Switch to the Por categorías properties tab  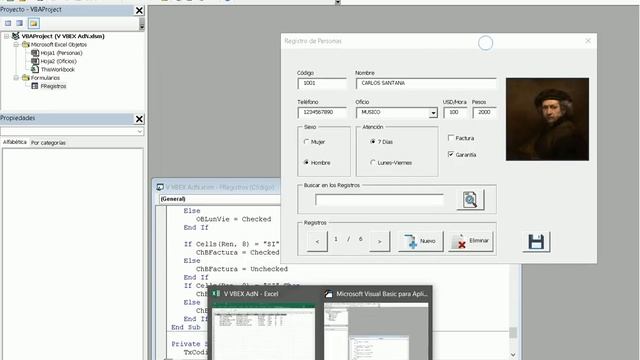pyautogui.click(x=48, y=143)
